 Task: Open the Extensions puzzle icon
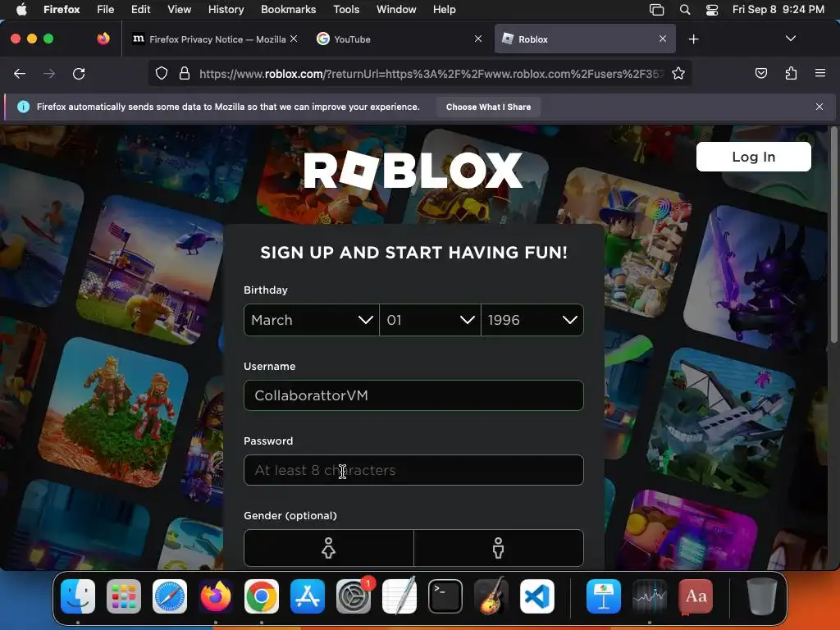[x=791, y=73]
